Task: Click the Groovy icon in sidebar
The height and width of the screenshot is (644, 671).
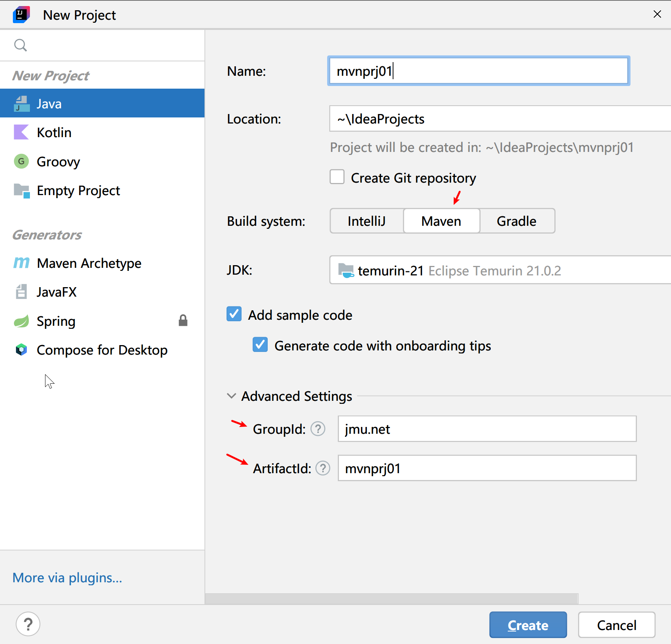Action: pos(21,162)
